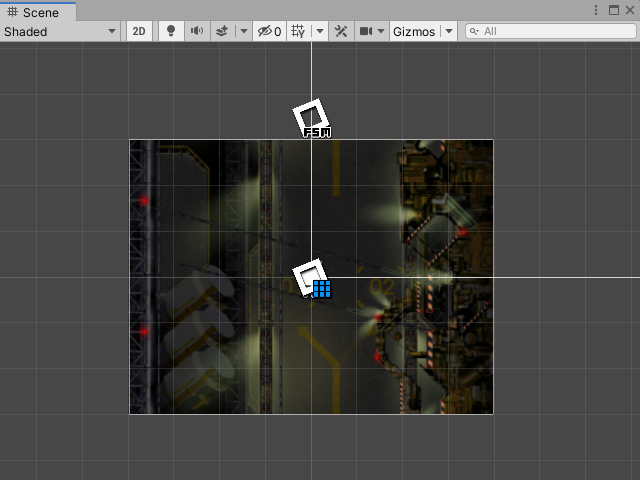Screen dimensions: 640x480
Task: Toggle hidden objects visibility counter
Action: point(270,31)
